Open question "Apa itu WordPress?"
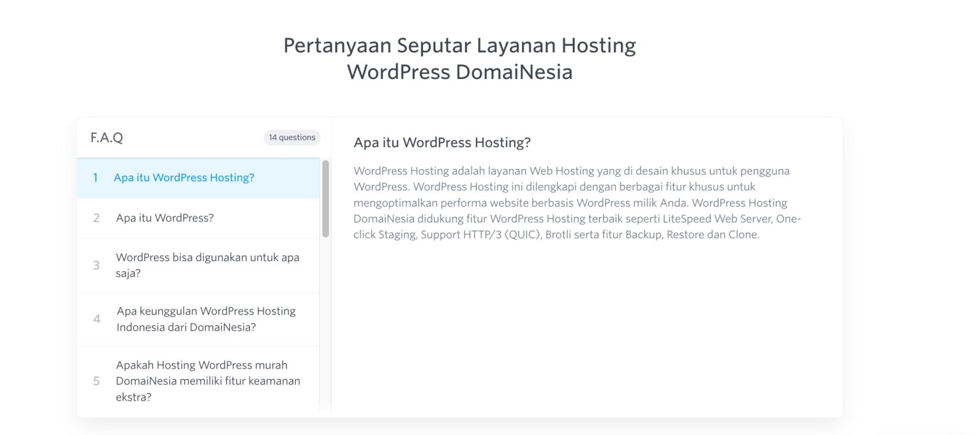This screenshot has width=980, height=435. [166, 217]
